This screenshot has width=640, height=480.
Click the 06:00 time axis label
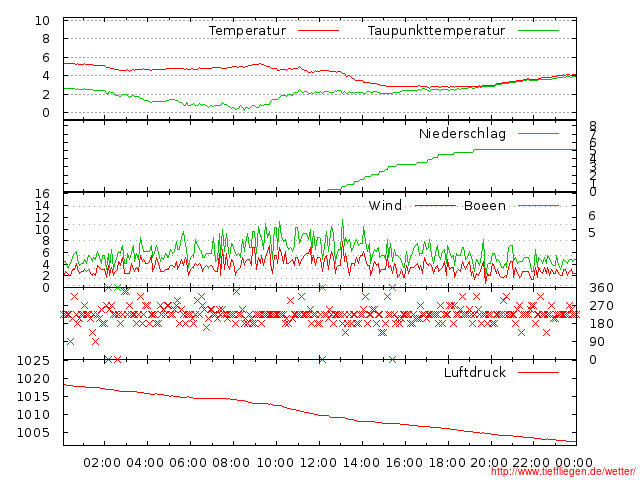pyautogui.click(x=188, y=463)
